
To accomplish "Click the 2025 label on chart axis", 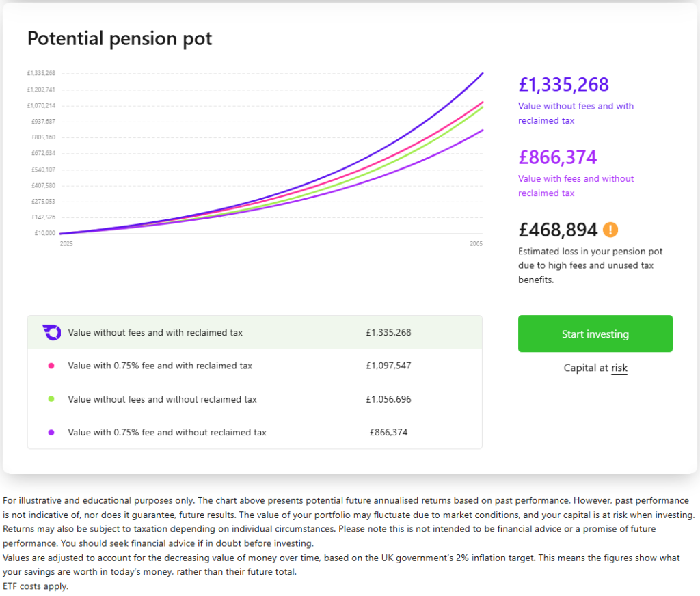I will [x=66, y=243].
